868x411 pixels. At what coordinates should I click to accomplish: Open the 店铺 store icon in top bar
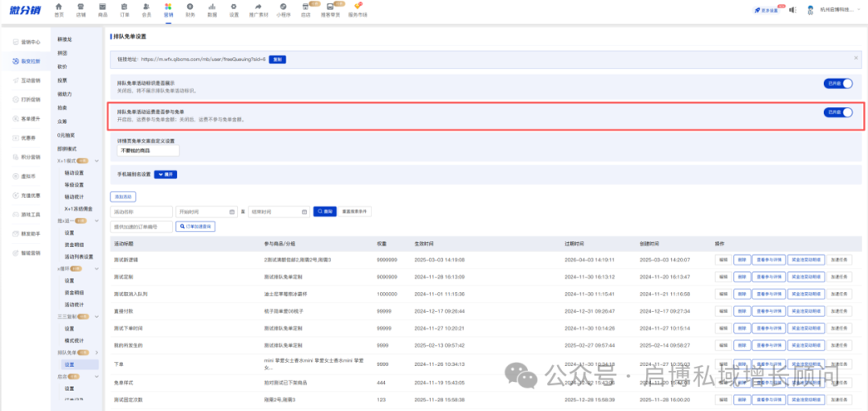pos(80,6)
